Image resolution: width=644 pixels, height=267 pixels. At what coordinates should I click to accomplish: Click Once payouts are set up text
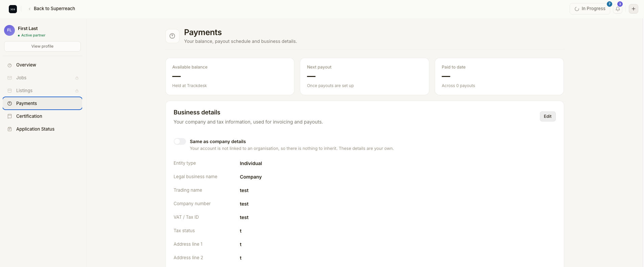tap(330, 86)
